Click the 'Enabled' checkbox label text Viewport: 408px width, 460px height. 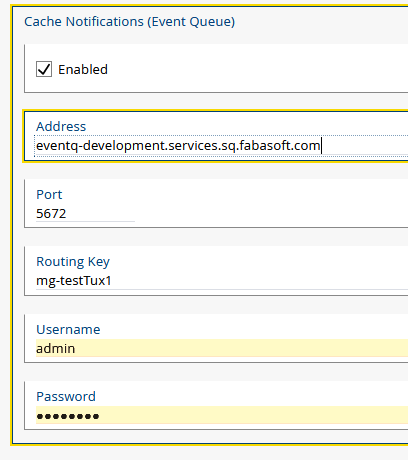pos(83,70)
